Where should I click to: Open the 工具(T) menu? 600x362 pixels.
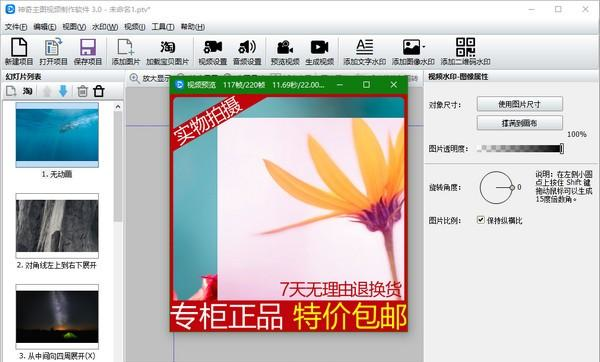pos(163,27)
